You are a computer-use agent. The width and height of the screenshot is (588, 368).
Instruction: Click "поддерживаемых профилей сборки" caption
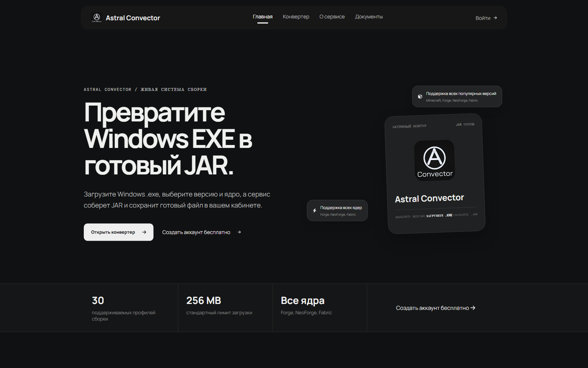pyautogui.click(x=123, y=316)
